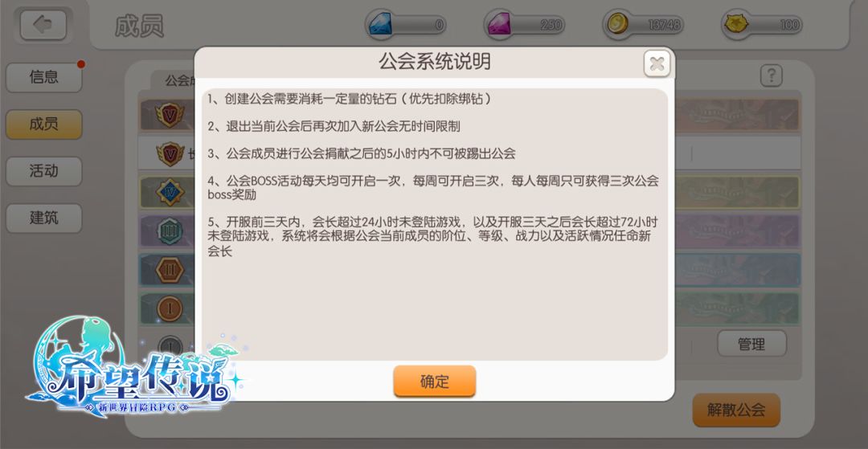Click the gold coin currency icon
Image resolution: width=868 pixels, height=449 pixels.
coord(618,24)
